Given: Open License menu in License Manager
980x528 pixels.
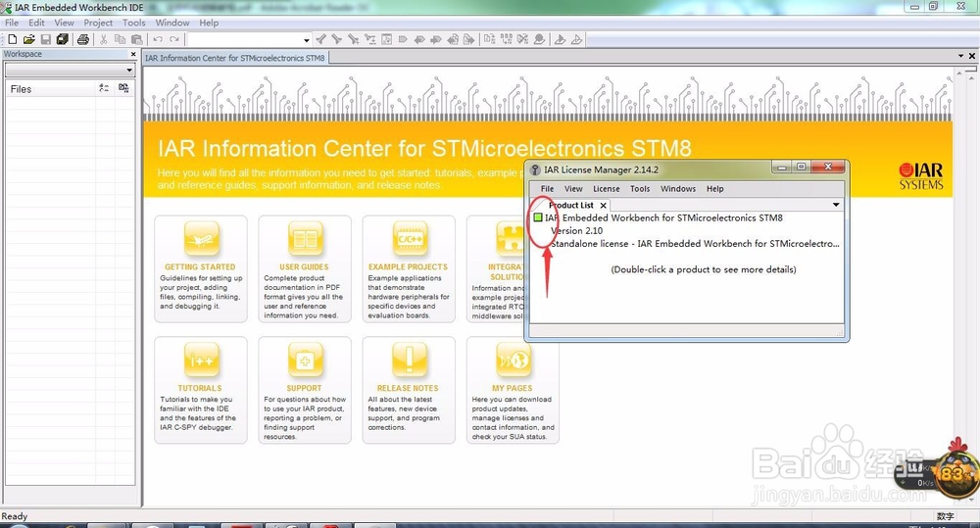Looking at the screenshot, I should 607,189.
